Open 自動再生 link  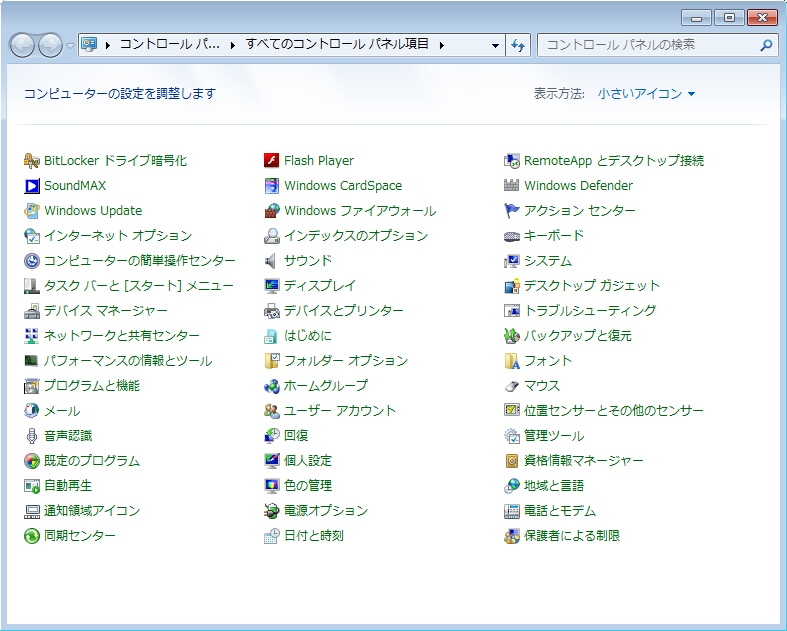(x=68, y=485)
